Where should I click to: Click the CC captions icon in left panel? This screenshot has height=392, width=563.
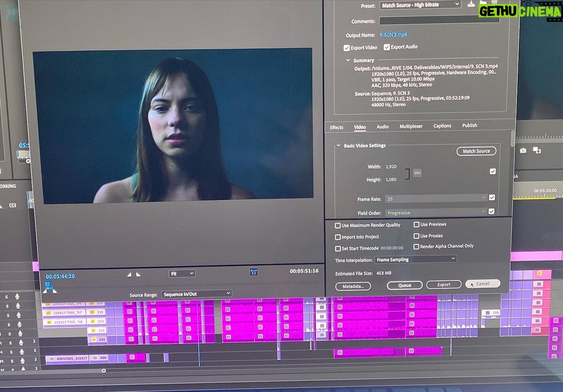pos(13,205)
